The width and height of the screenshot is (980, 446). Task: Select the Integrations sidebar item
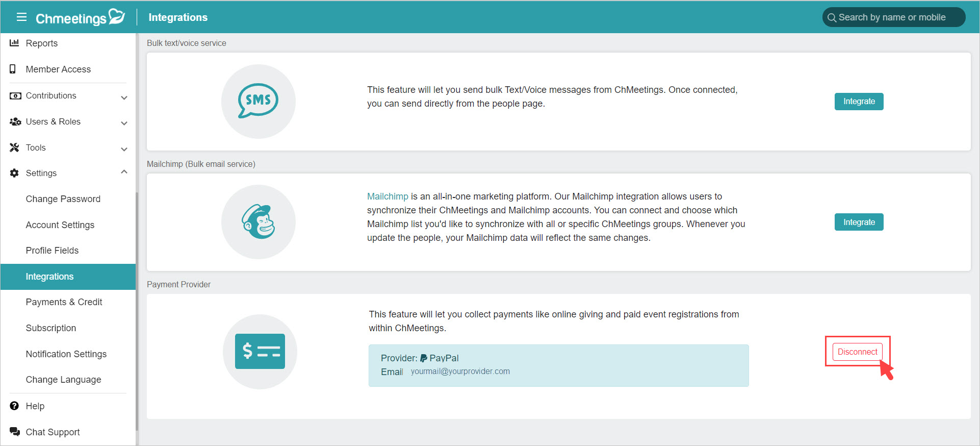pos(68,277)
